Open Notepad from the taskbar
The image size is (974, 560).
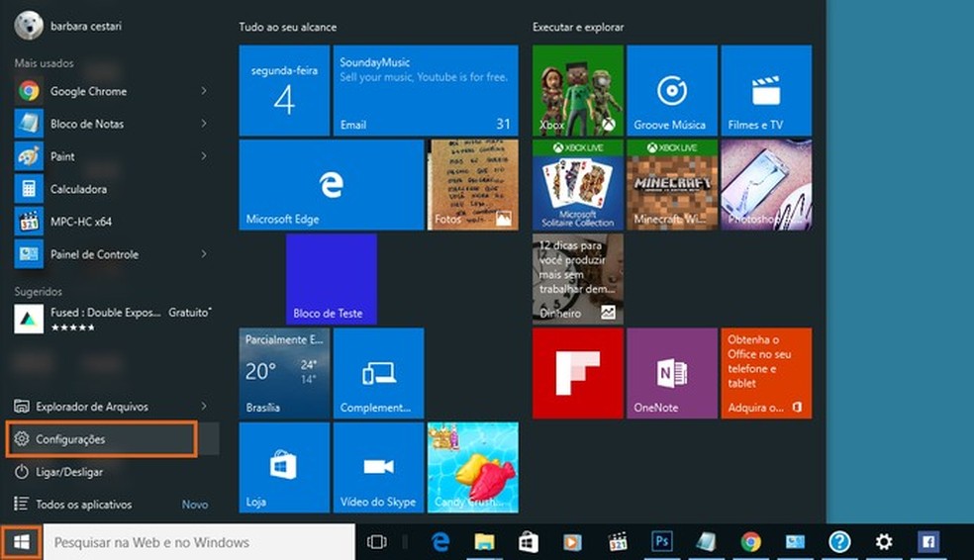coord(707,542)
